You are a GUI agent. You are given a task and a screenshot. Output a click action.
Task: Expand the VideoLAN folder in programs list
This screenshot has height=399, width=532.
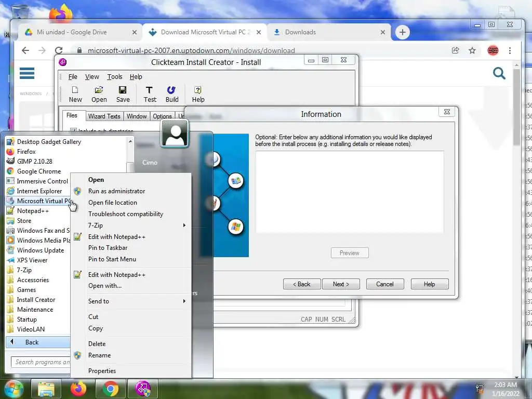31,329
